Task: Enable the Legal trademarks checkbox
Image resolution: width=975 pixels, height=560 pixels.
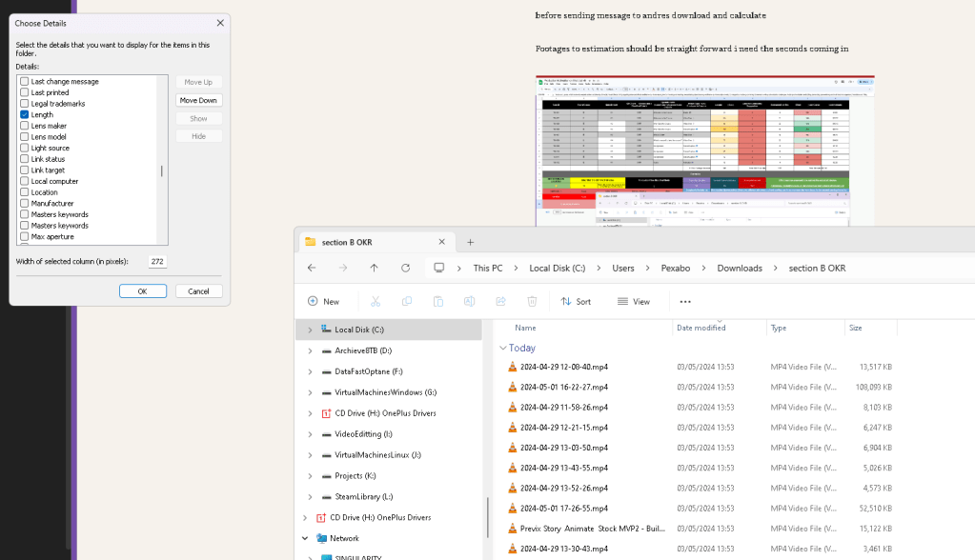Action: tap(24, 104)
